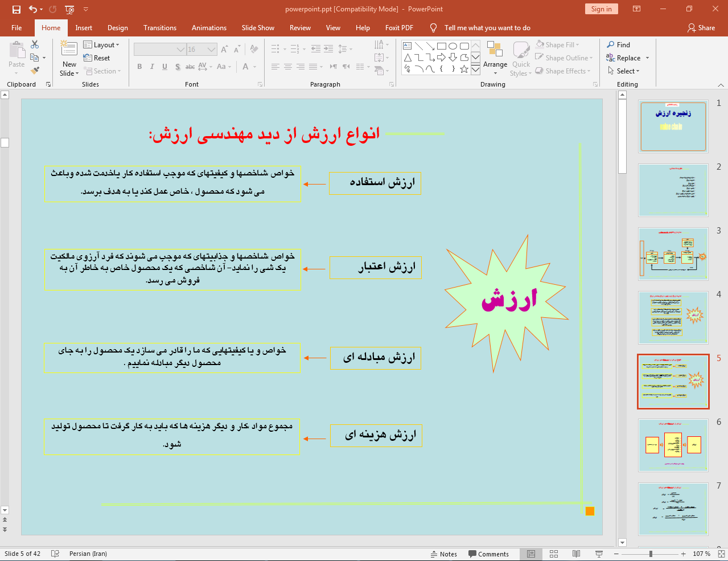Toggle Bold formatting
The image size is (728, 561).
[139, 67]
